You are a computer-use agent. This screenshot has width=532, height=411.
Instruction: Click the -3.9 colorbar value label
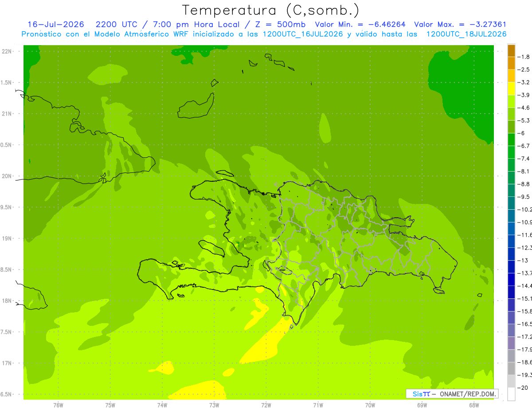click(524, 95)
